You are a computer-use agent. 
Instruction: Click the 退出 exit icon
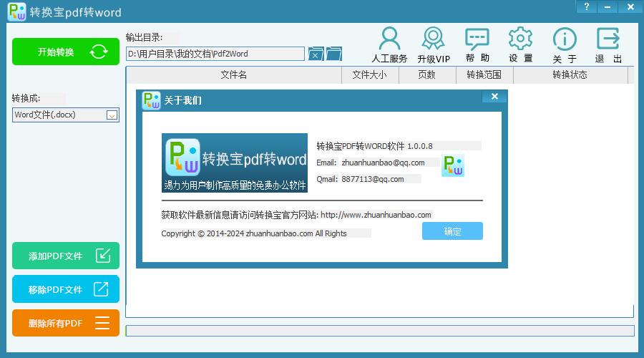tap(608, 45)
